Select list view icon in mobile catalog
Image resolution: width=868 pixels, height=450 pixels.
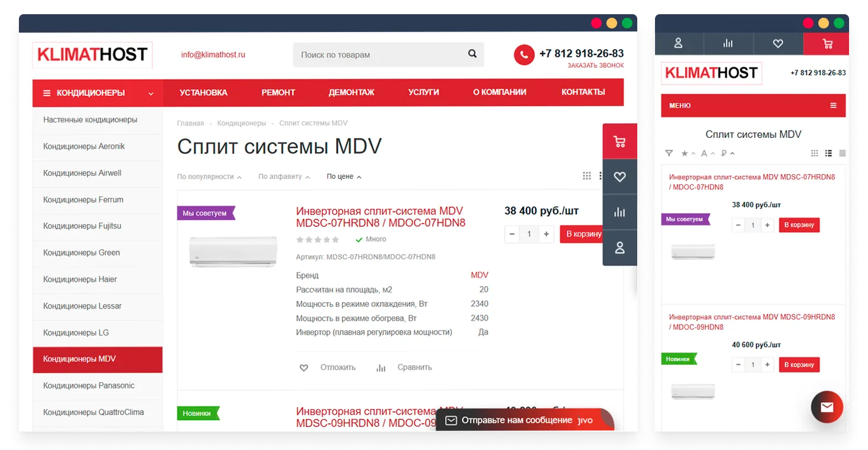click(828, 153)
